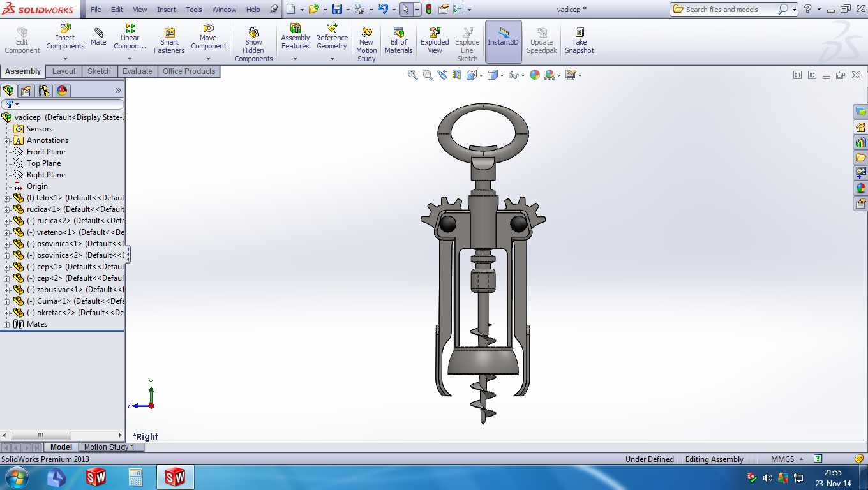
Task: Expand the vreteno<1> component node
Action: coord(7,232)
